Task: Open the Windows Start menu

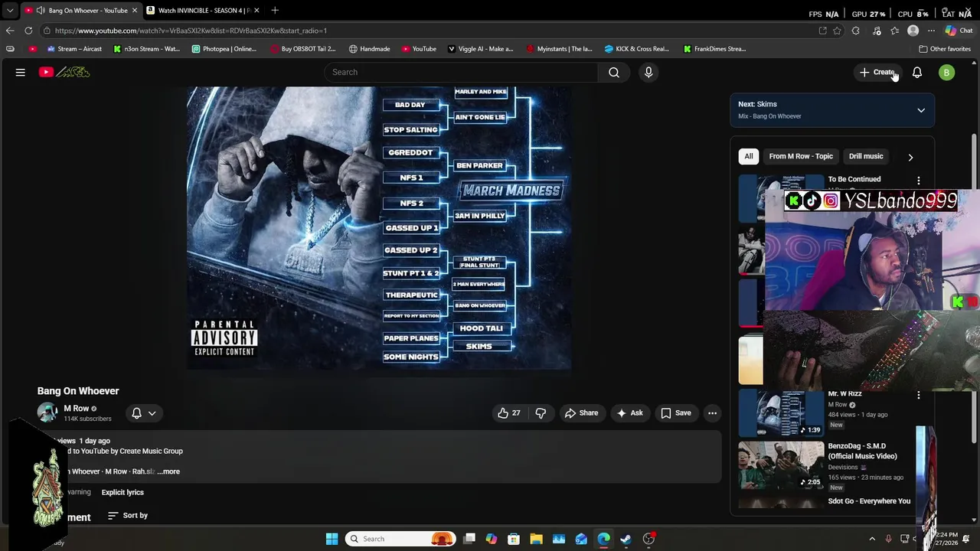Action: [x=332, y=539]
